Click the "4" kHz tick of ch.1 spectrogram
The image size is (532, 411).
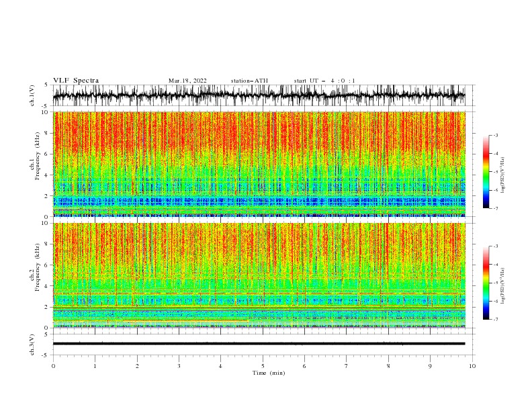click(47, 175)
